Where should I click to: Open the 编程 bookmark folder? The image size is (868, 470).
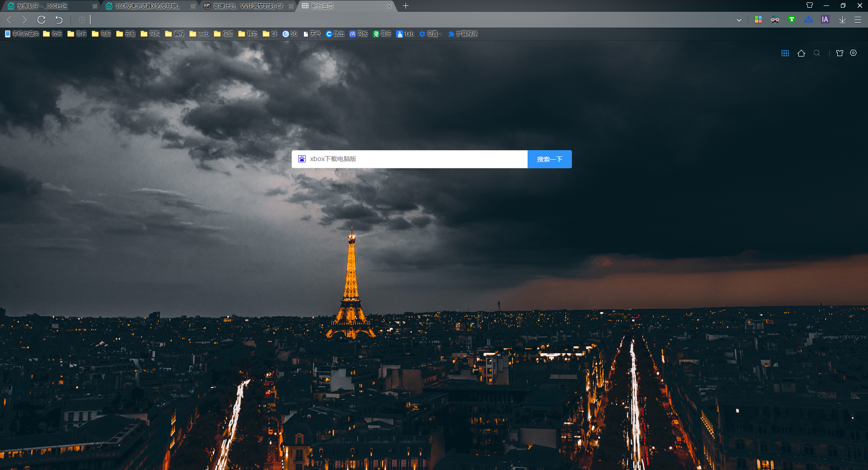[175, 34]
